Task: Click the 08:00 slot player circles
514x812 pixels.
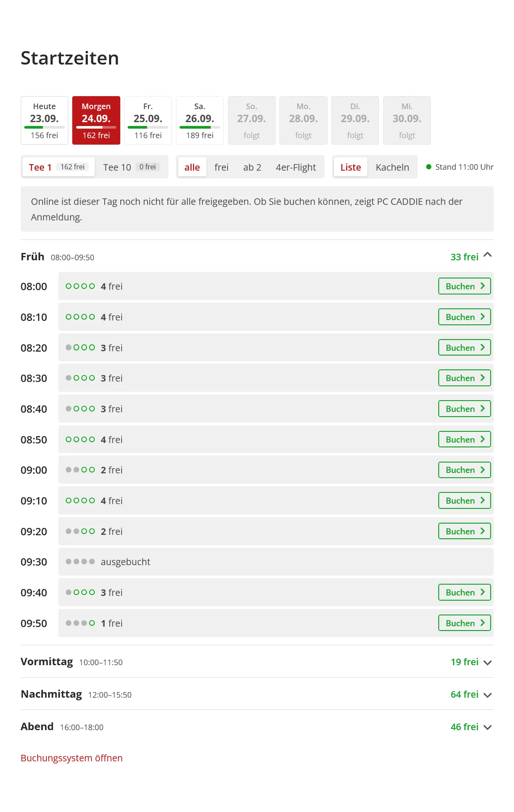Action: 80,286
